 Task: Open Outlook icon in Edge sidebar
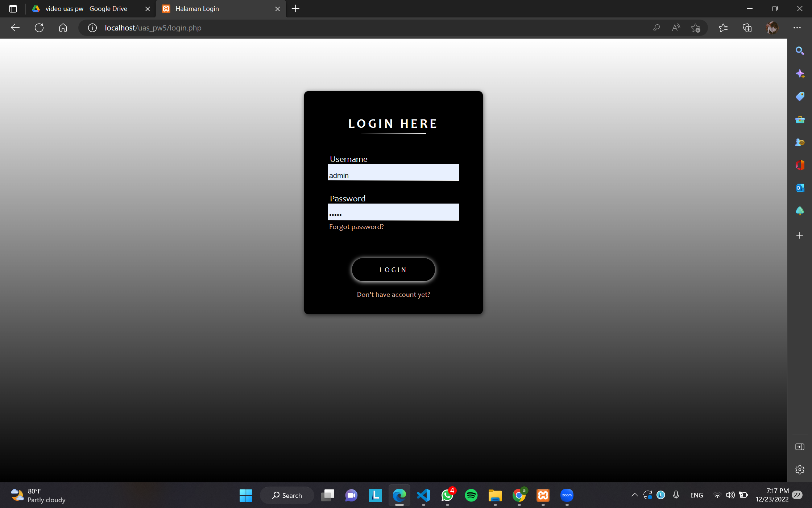pyautogui.click(x=800, y=188)
